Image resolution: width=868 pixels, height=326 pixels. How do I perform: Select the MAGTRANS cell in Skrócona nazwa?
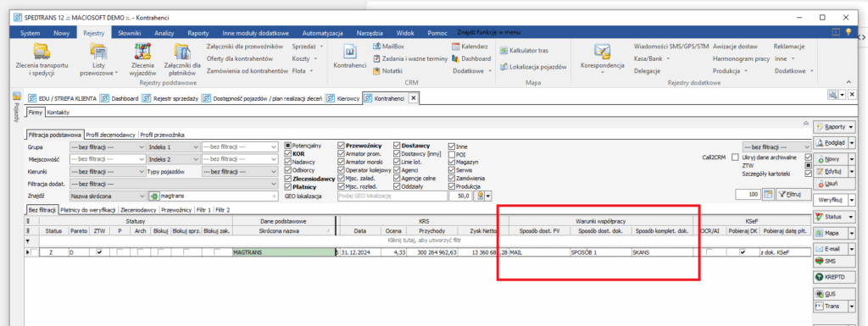[x=283, y=252]
